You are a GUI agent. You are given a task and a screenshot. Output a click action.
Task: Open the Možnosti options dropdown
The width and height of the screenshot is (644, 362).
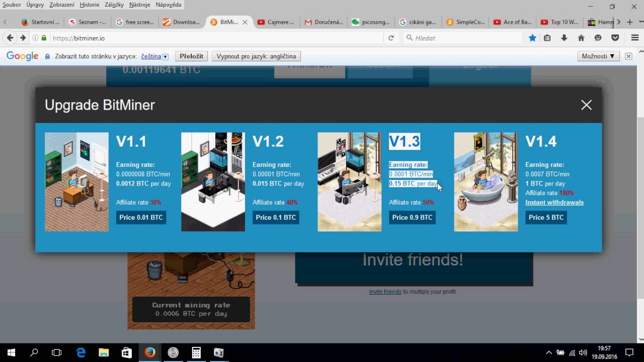pyautogui.click(x=598, y=56)
